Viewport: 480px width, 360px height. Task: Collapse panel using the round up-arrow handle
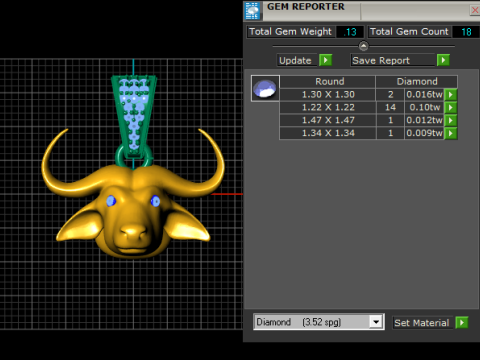(363, 46)
